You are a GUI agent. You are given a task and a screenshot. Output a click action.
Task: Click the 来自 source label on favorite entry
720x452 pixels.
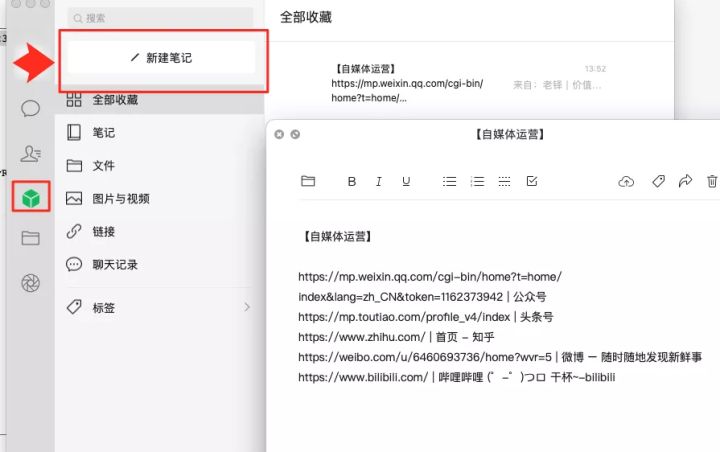(x=557, y=85)
